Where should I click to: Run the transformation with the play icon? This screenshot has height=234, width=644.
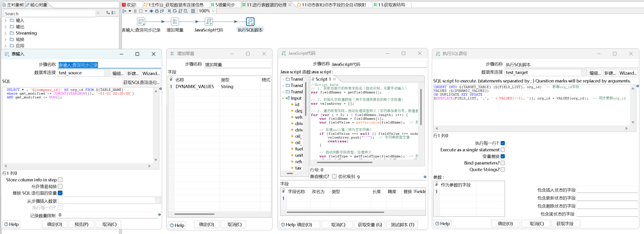pos(124,11)
